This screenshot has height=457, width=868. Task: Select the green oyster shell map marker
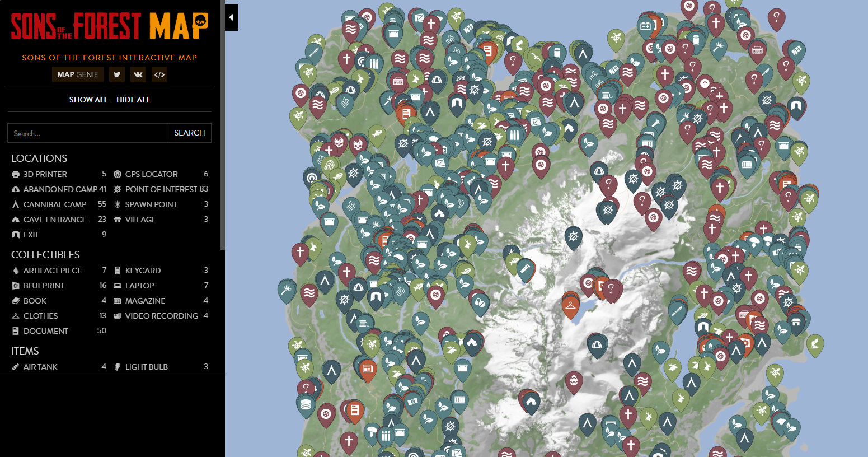pyautogui.click(x=329, y=167)
